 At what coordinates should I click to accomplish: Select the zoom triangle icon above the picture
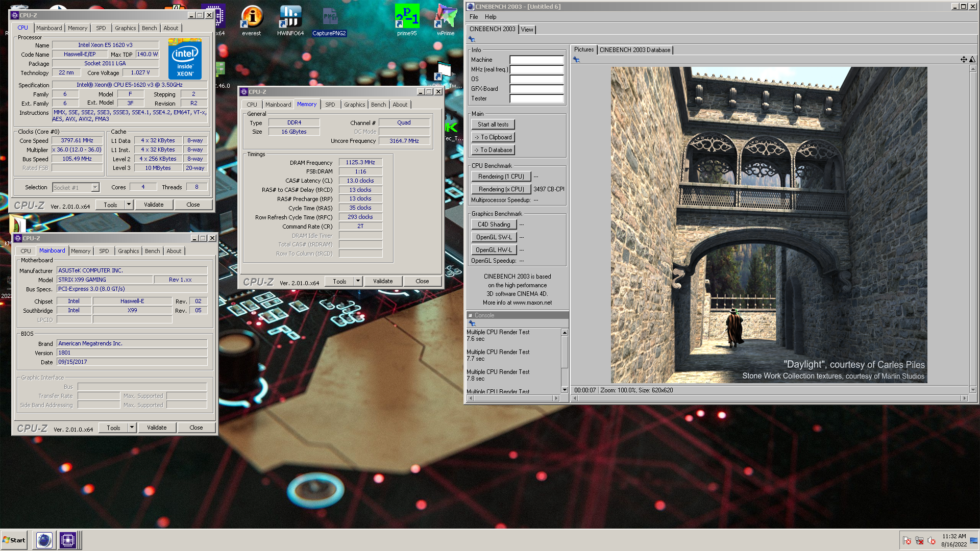coord(972,60)
